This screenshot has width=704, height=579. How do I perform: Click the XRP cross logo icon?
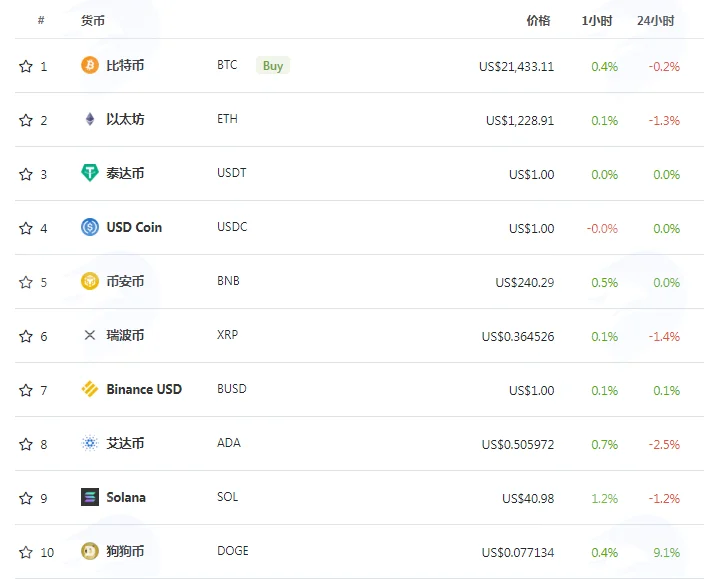pyautogui.click(x=90, y=335)
